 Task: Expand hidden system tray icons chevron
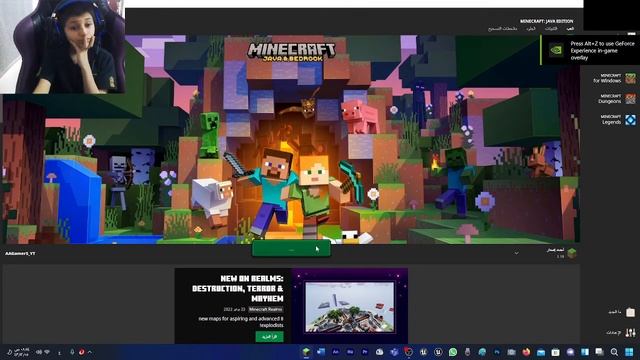click(x=90, y=352)
